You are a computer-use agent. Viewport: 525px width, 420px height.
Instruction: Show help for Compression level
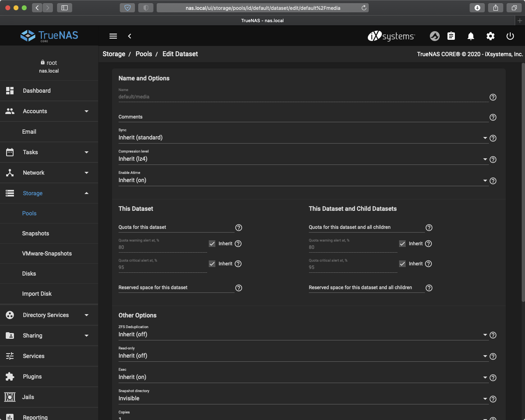493,160
